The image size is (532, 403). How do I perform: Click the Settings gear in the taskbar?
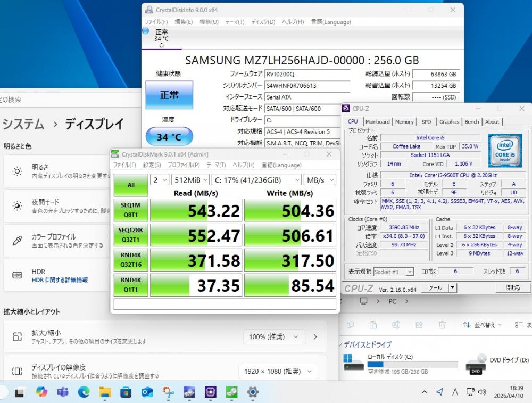click(253, 392)
